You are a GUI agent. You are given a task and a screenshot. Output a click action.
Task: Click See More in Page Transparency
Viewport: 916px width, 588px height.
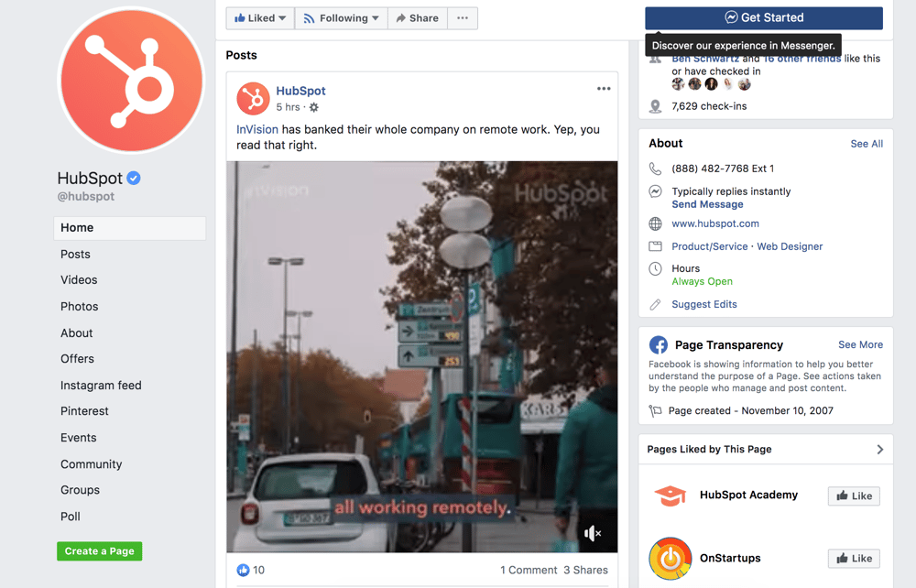click(x=860, y=344)
